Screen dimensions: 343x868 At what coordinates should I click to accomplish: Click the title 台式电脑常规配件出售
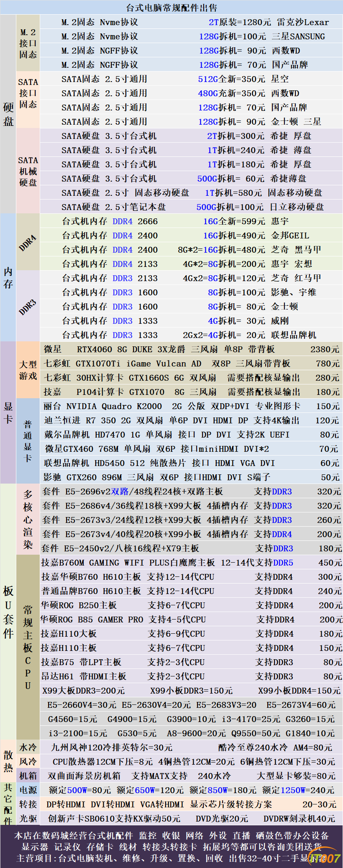coord(171,8)
